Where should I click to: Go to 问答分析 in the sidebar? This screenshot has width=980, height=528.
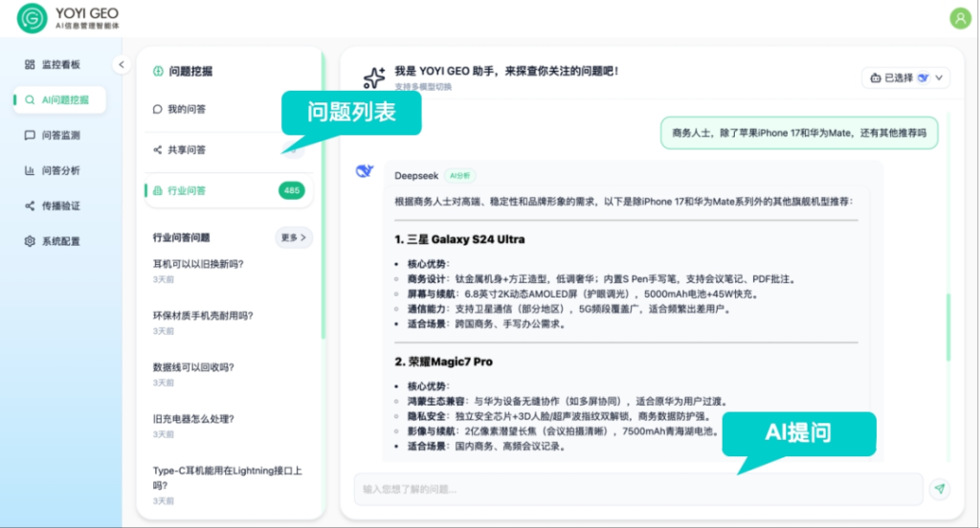point(59,170)
